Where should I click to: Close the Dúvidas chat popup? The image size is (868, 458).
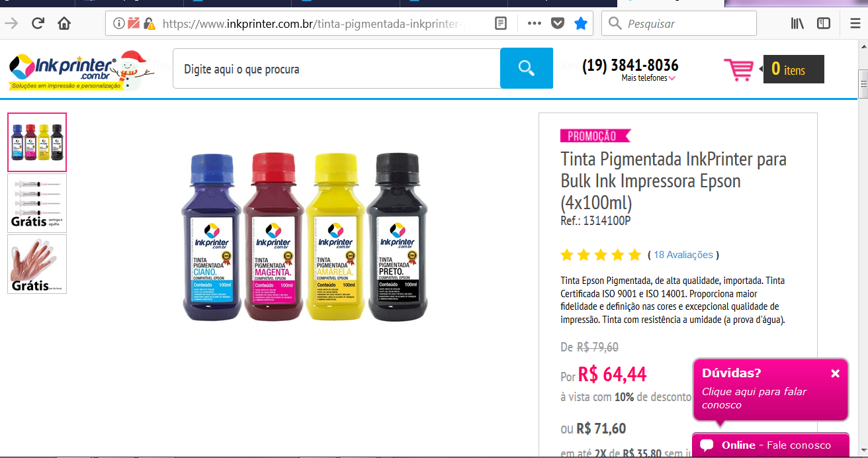tap(835, 373)
